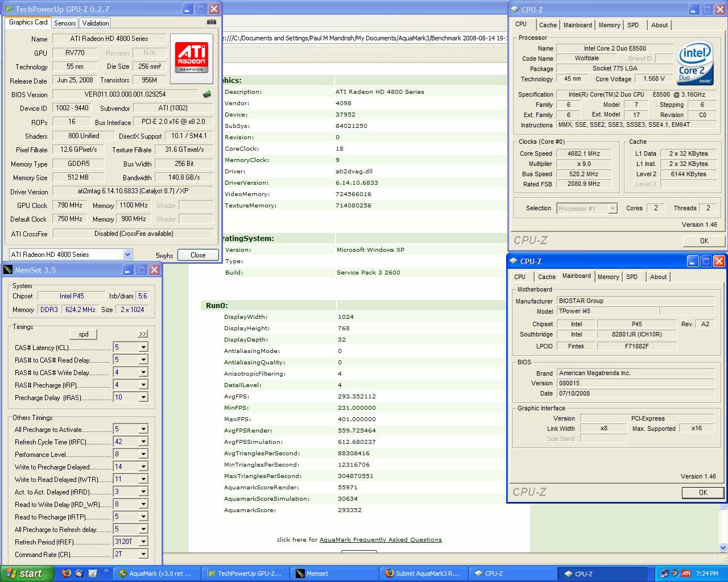
Task: Click the quick launch icon next to Firefox
Action: coord(79,573)
